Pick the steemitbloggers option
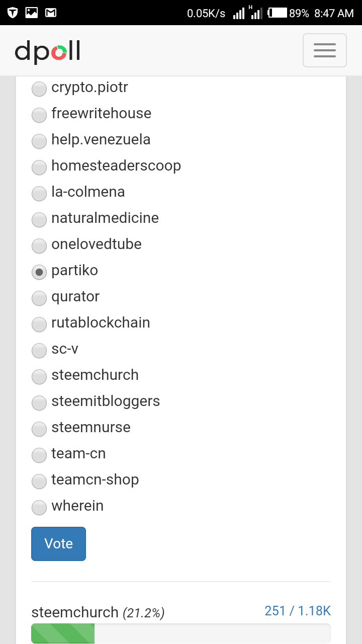 pos(39,404)
